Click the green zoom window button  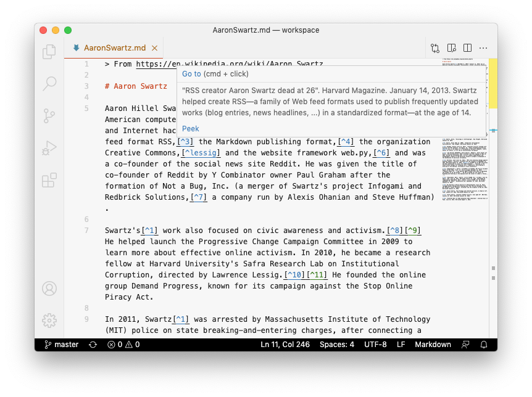coord(68,30)
